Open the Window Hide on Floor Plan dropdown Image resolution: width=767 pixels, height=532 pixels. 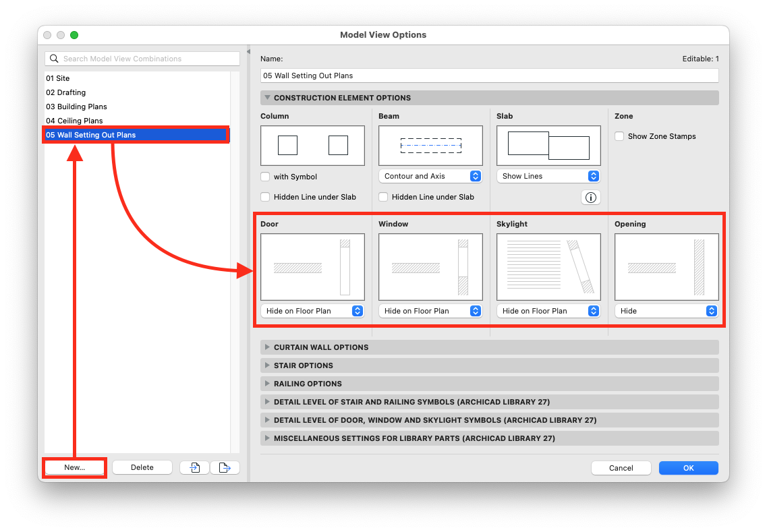(430, 311)
